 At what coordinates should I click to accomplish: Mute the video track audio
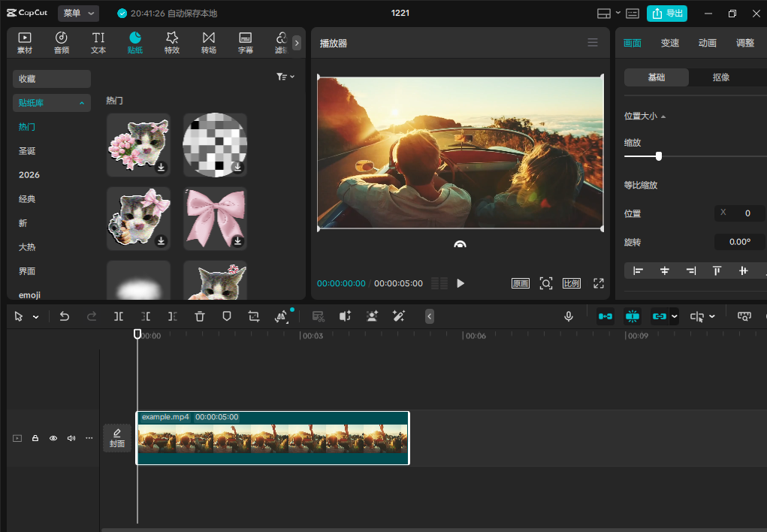tap(71, 438)
